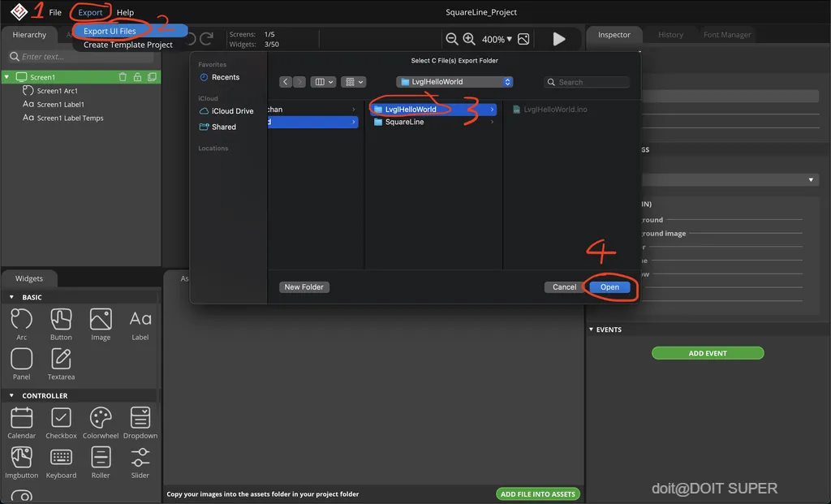Click the SquareLine Studio logo icon
Viewport: 831px width, 504px height.
[19, 11]
